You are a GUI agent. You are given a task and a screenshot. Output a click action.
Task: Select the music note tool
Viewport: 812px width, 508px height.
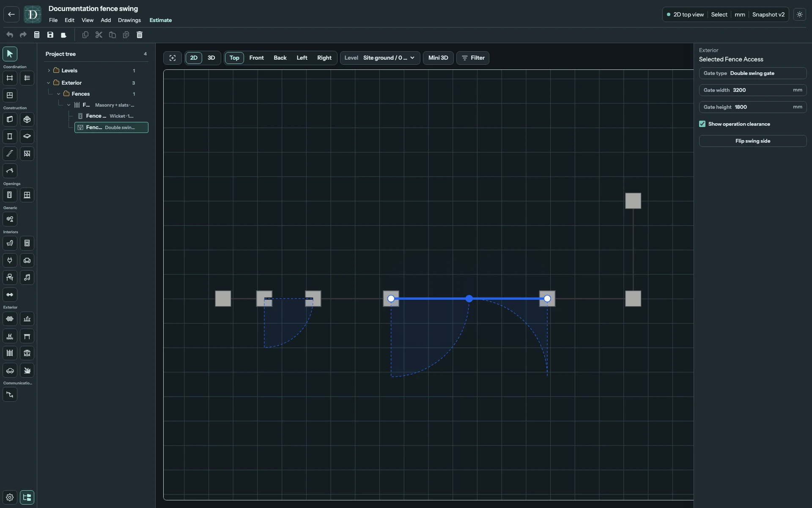pos(27,278)
